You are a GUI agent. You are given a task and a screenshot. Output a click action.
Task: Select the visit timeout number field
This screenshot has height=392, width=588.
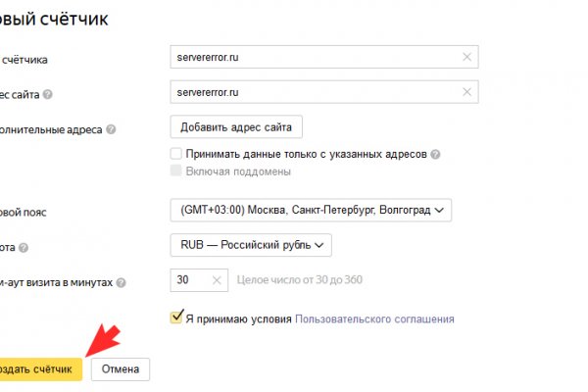[191, 280]
